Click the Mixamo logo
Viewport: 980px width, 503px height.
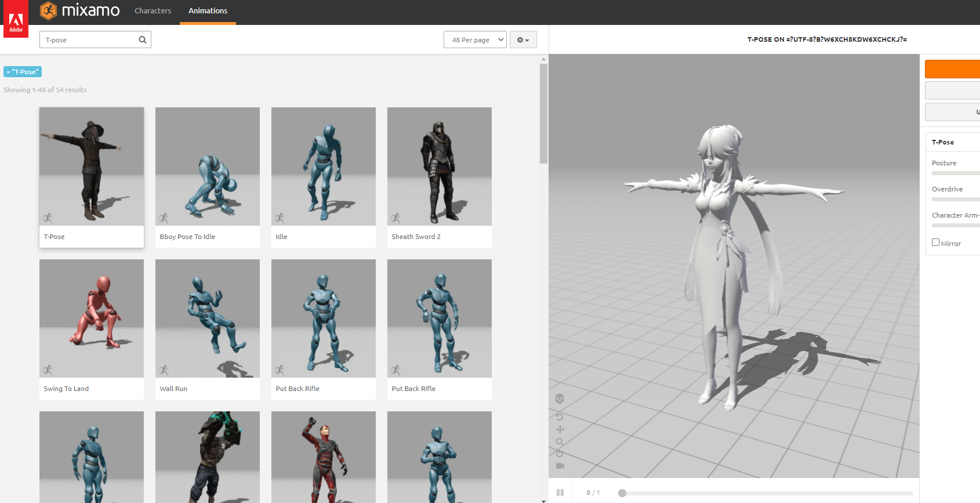(x=80, y=10)
